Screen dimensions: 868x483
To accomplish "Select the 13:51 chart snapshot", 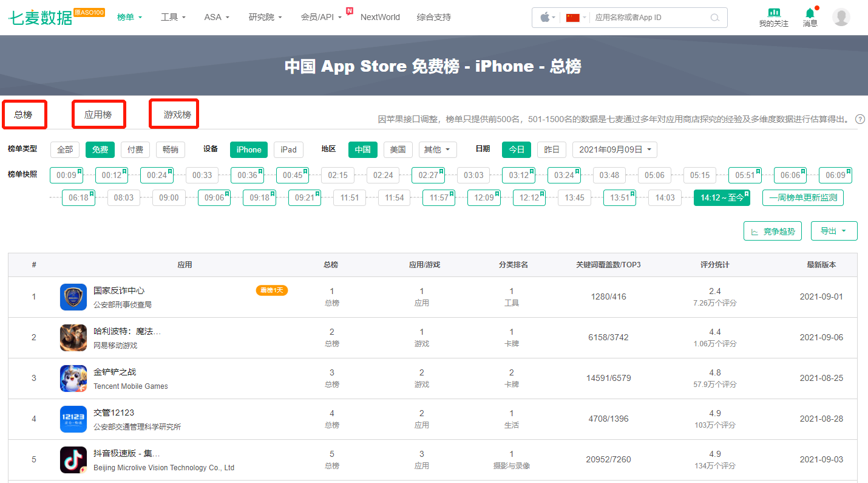I will coord(620,198).
